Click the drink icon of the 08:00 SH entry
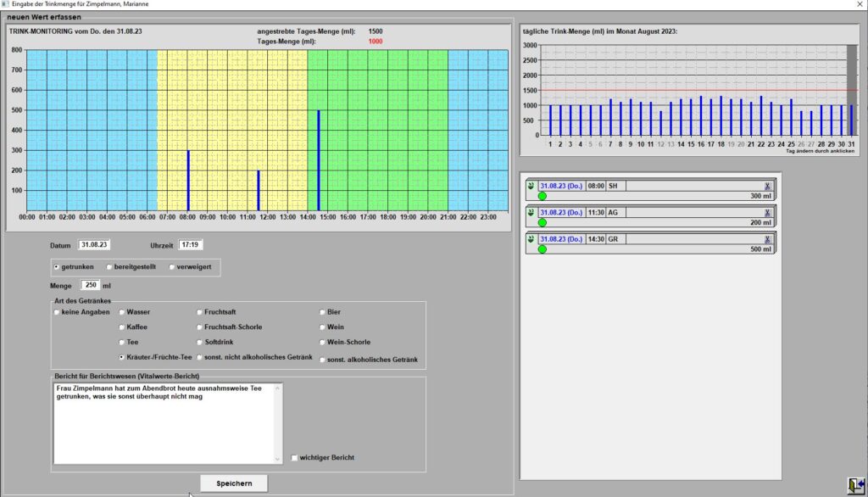Screen dimensions: 868x497 (531, 186)
